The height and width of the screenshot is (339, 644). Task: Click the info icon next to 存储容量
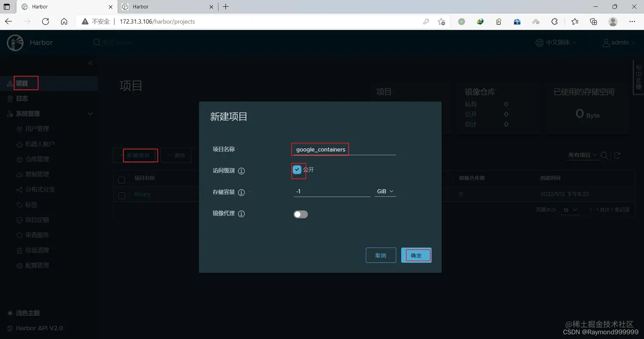pyautogui.click(x=242, y=192)
